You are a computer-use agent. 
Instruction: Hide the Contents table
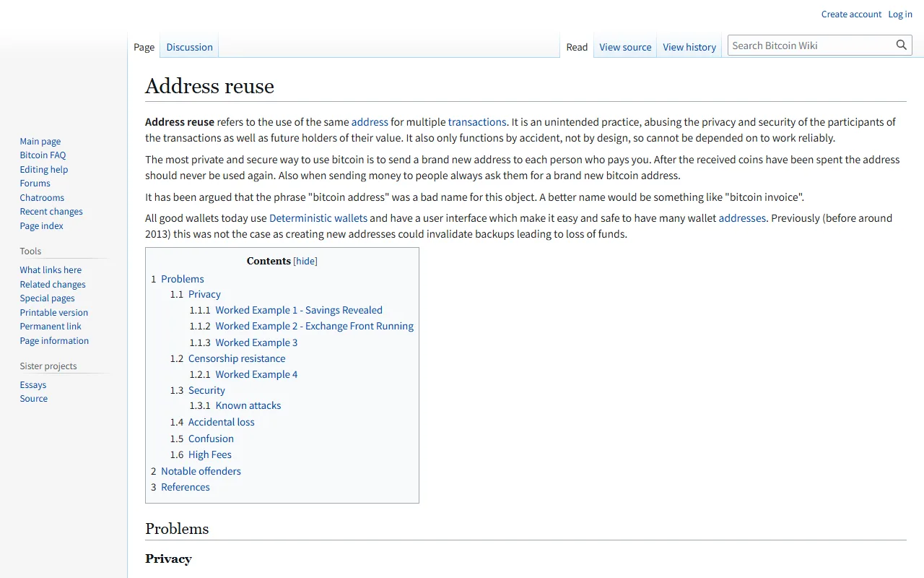click(305, 261)
